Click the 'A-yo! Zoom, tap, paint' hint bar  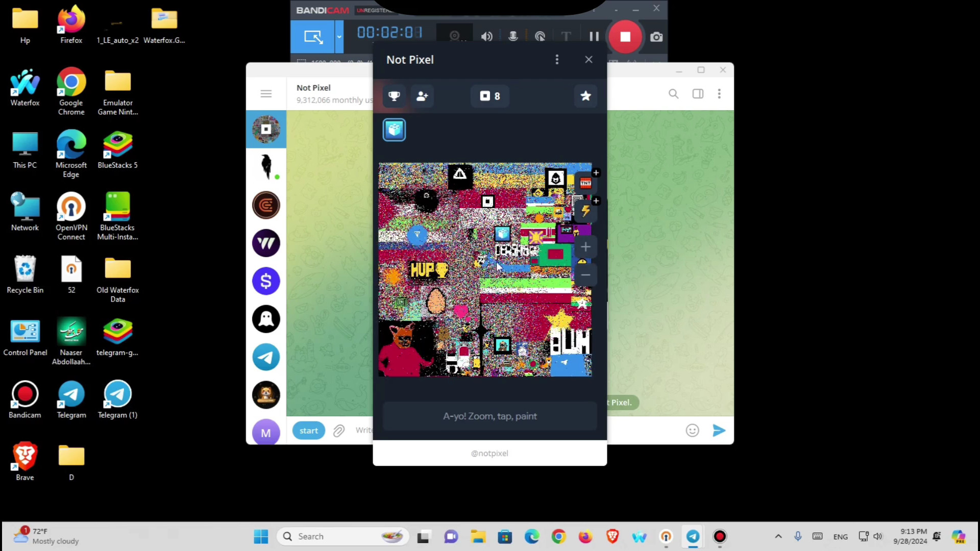(490, 416)
